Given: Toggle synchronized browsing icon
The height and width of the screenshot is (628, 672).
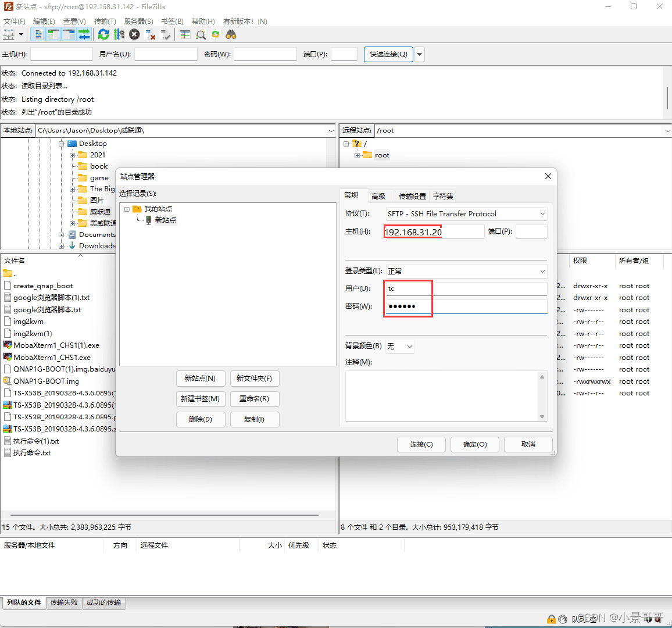Looking at the screenshot, I should click(x=216, y=35).
